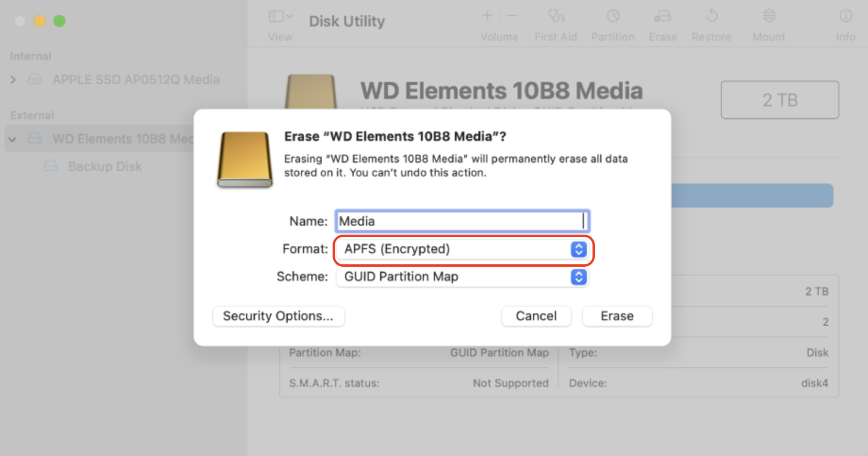868x456 pixels.
Task: Confirm with the Erase button
Action: pos(617,316)
